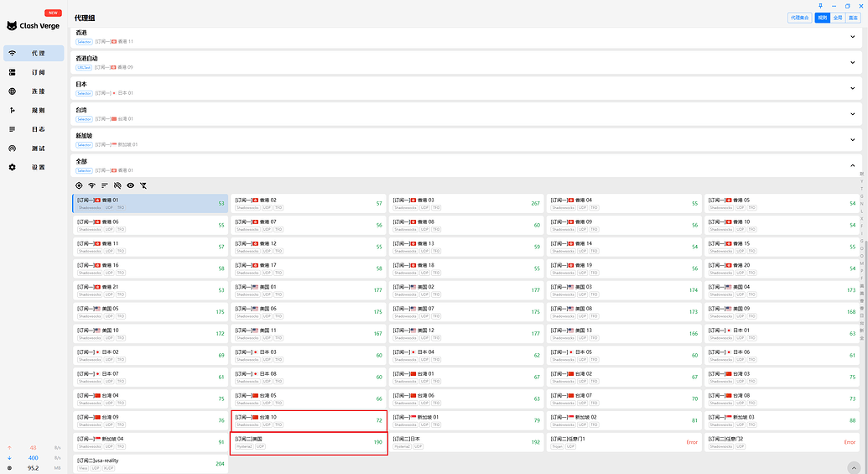Open the 订阅 sidebar page
The image size is (868, 474).
pos(34,72)
